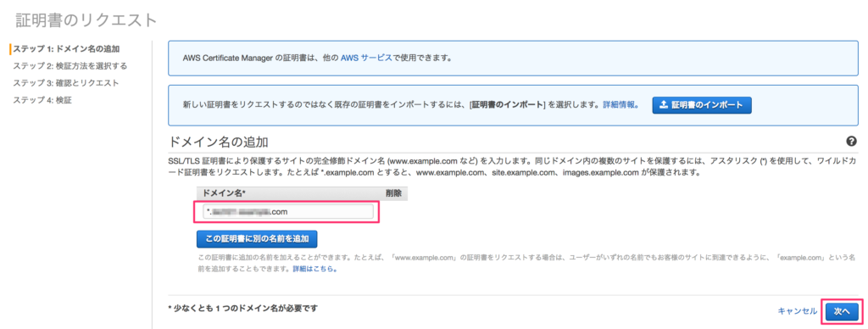Select ステップ 1: ドメイン名の追加 in the sidebar
Viewport: 868px width, 329px height.
[66, 48]
